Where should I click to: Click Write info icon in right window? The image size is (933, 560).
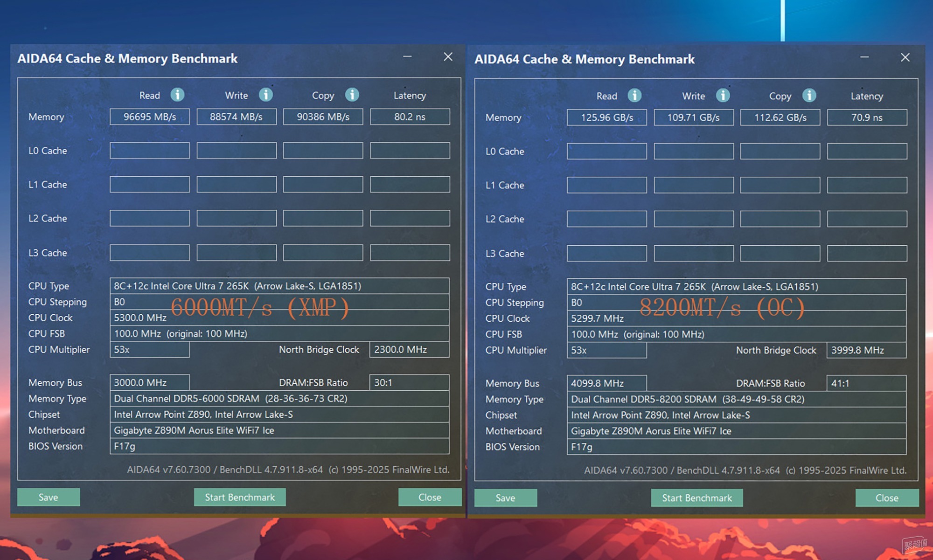(x=723, y=96)
